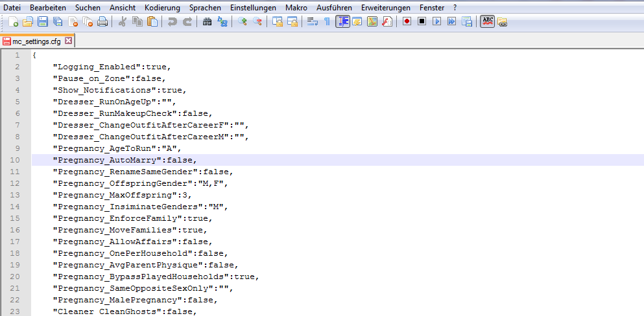
Task: Open the Suchen menu
Action: (87, 8)
